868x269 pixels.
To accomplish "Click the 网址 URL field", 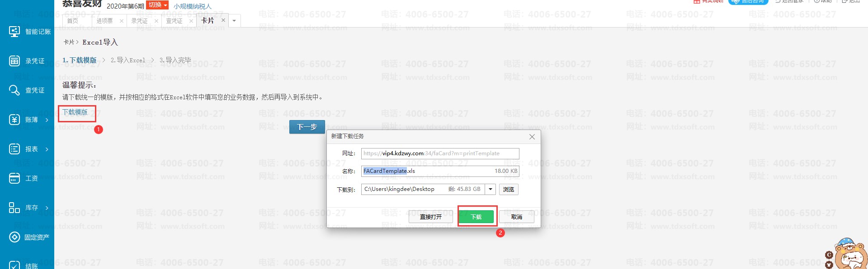I will coord(440,153).
